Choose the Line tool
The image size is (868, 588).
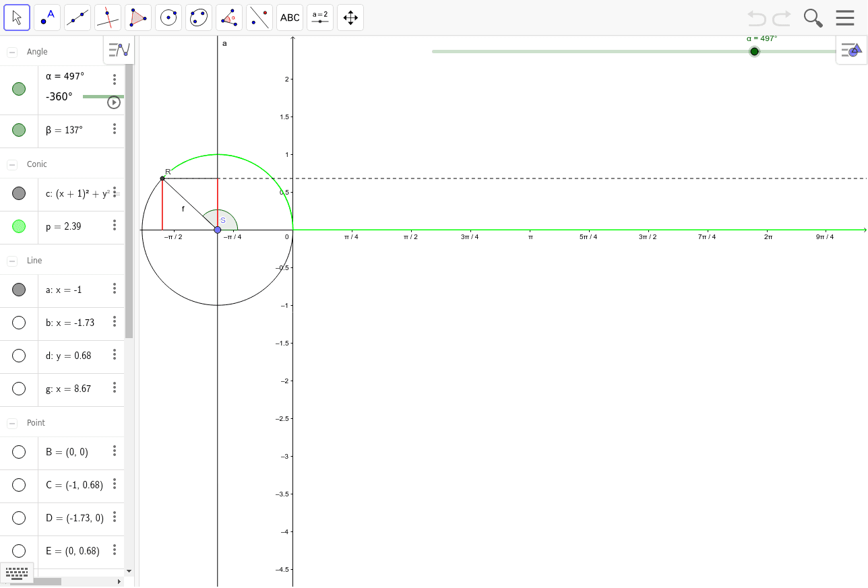[77, 18]
